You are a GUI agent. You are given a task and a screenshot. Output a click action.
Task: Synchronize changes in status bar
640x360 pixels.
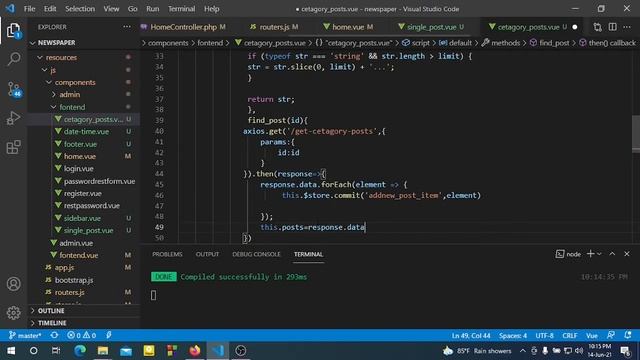click(x=54, y=336)
